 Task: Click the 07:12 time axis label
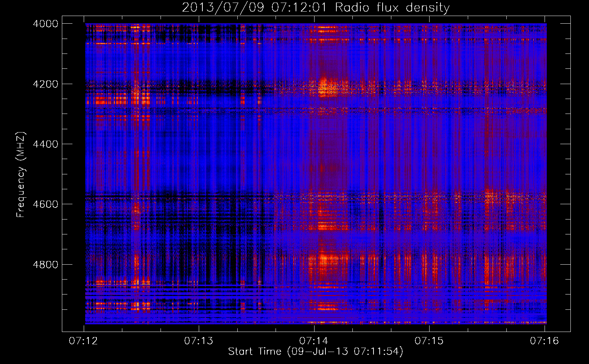[83, 341]
